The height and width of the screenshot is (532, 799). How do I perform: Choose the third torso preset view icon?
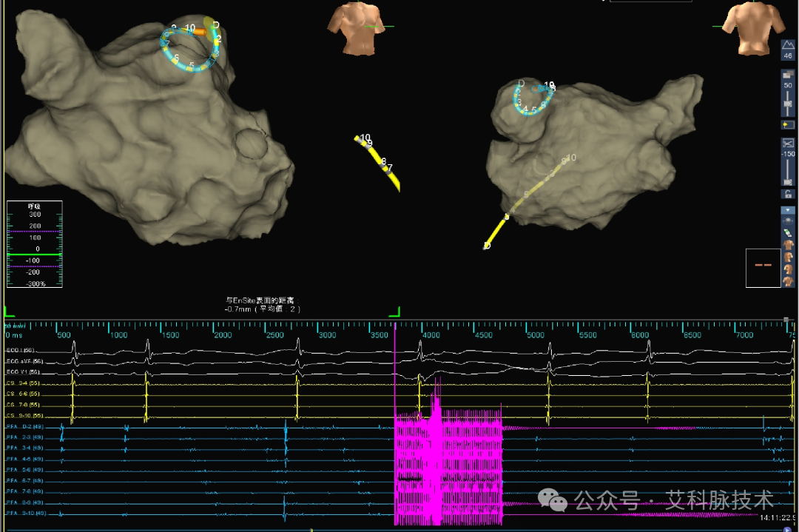click(x=788, y=269)
